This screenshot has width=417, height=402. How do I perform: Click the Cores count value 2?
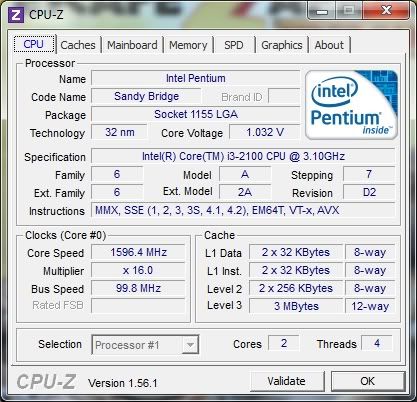click(x=284, y=343)
